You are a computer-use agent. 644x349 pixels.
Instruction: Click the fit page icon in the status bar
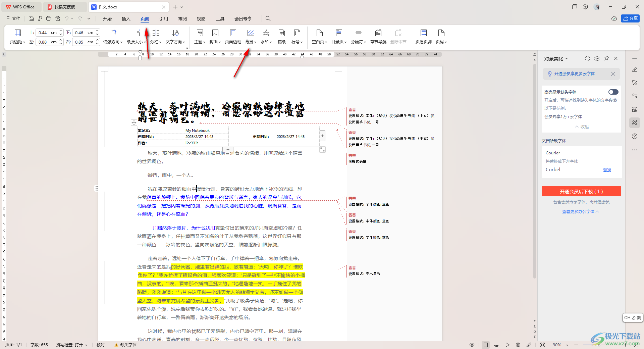[542, 345]
